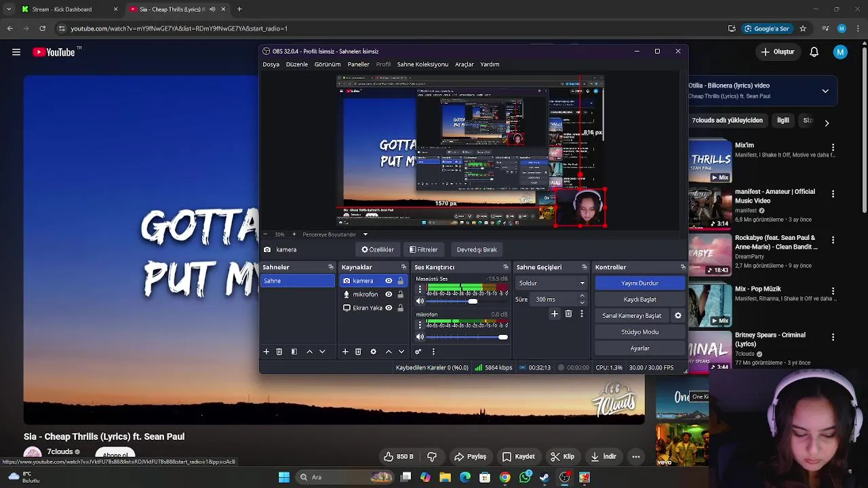Open more actions menu below video

tap(636, 457)
